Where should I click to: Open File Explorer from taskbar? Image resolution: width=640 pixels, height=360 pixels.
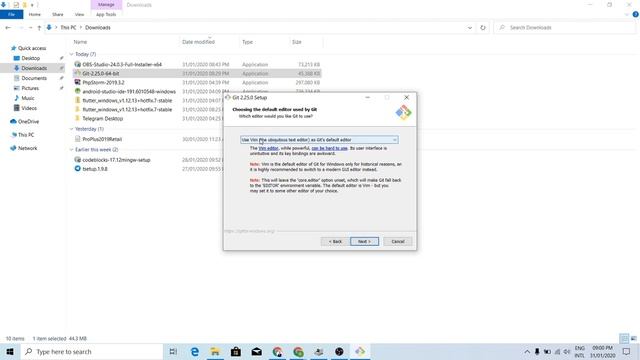[215, 351]
